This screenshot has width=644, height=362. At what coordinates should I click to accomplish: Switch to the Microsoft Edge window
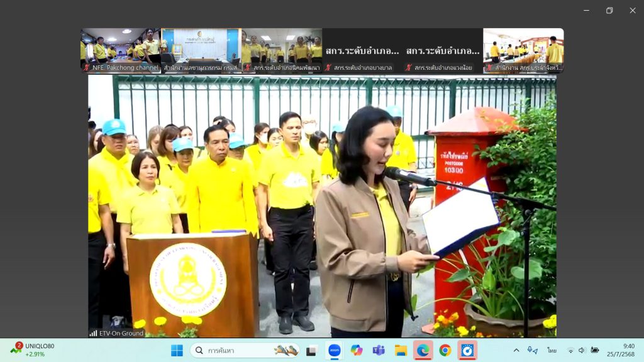[423, 350]
